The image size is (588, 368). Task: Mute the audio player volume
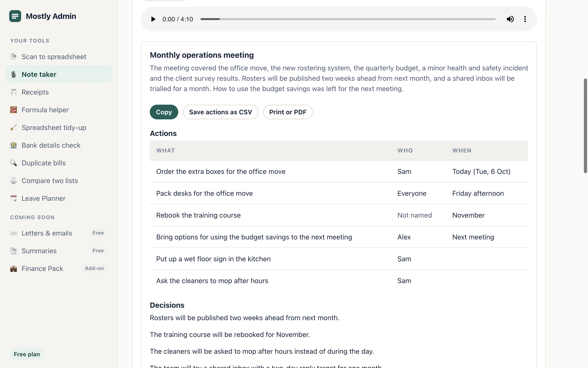pos(510,19)
